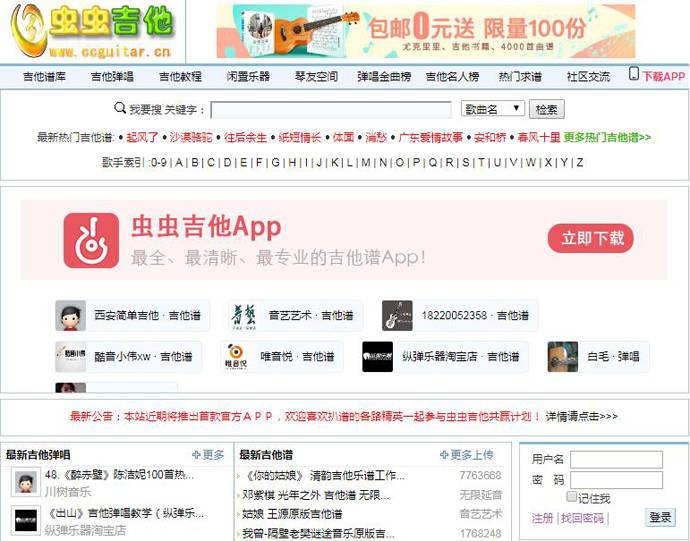Click the magnifier icon before 我要搜
This screenshot has height=541, width=690.
coord(120,107)
